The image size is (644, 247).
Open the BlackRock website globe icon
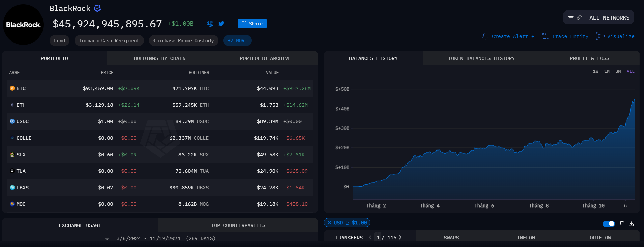pos(210,24)
